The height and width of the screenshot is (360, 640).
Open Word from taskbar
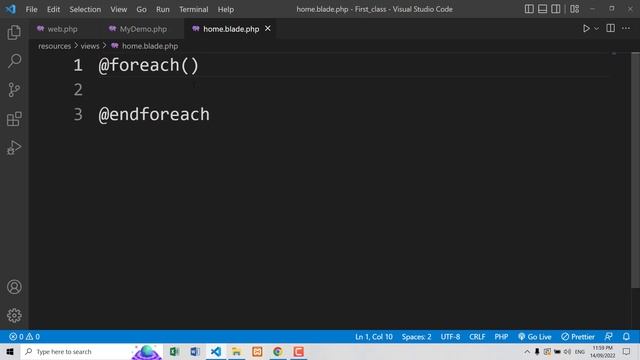(x=195, y=351)
